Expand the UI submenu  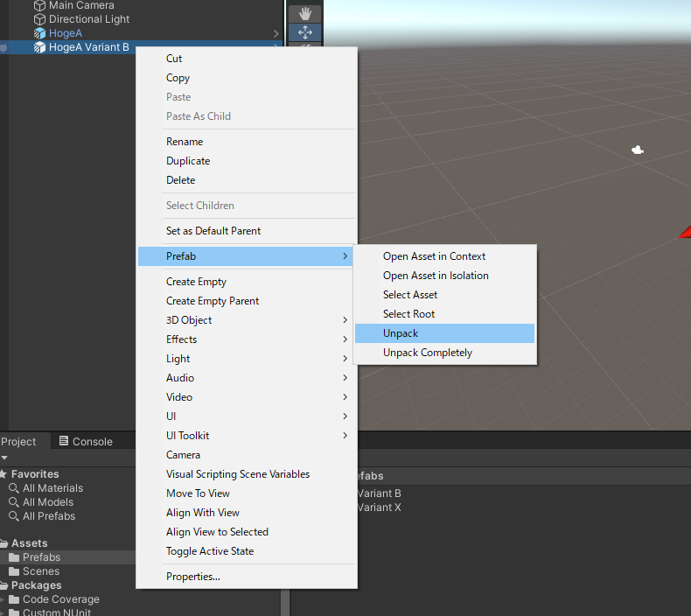345,416
